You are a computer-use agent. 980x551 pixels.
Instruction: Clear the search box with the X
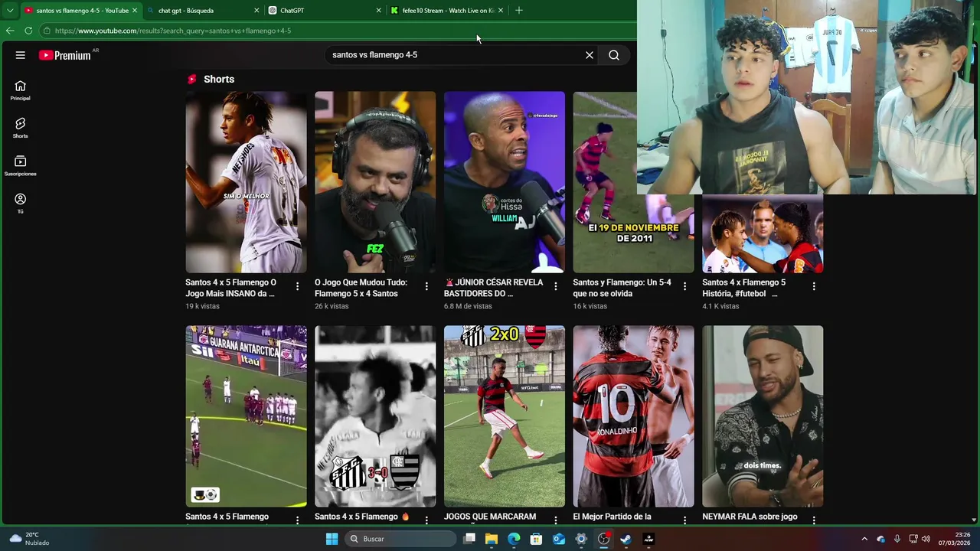590,55
